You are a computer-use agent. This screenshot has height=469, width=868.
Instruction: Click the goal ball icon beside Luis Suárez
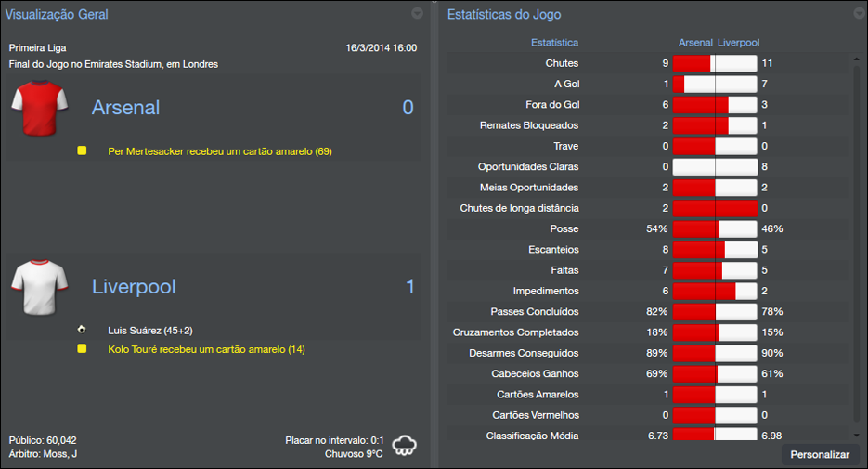82,330
